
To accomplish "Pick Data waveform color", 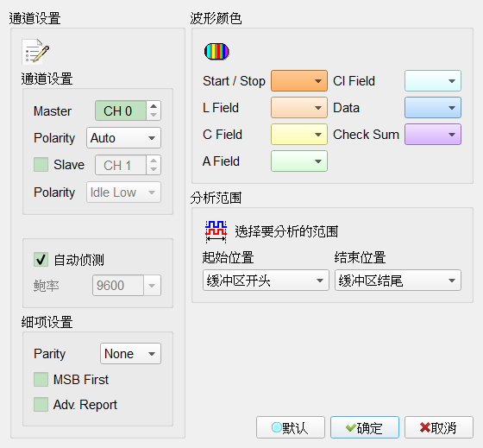I will tap(432, 108).
